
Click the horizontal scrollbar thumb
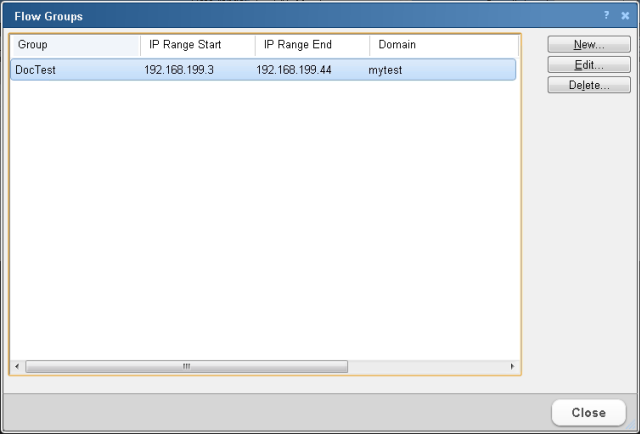click(x=186, y=367)
